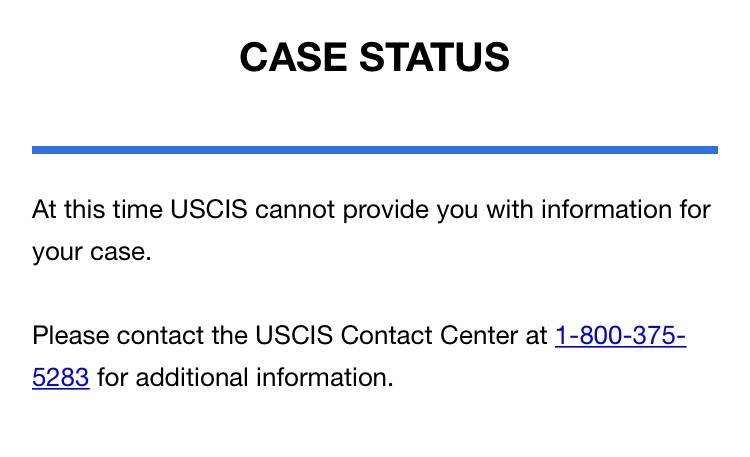Call the 1-800-375- phone number link
The width and height of the screenshot is (750, 457).
620,335
